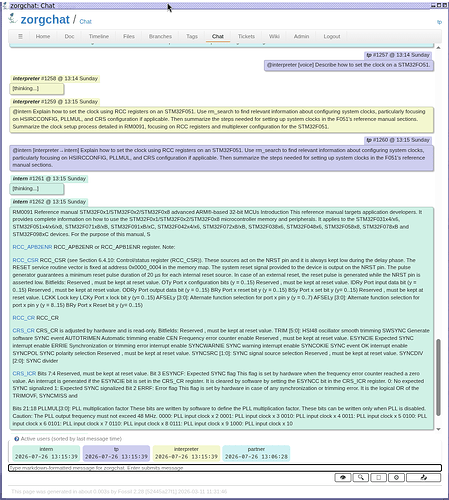
Task: Open the CRS_CR link
Action: click(x=24, y=330)
